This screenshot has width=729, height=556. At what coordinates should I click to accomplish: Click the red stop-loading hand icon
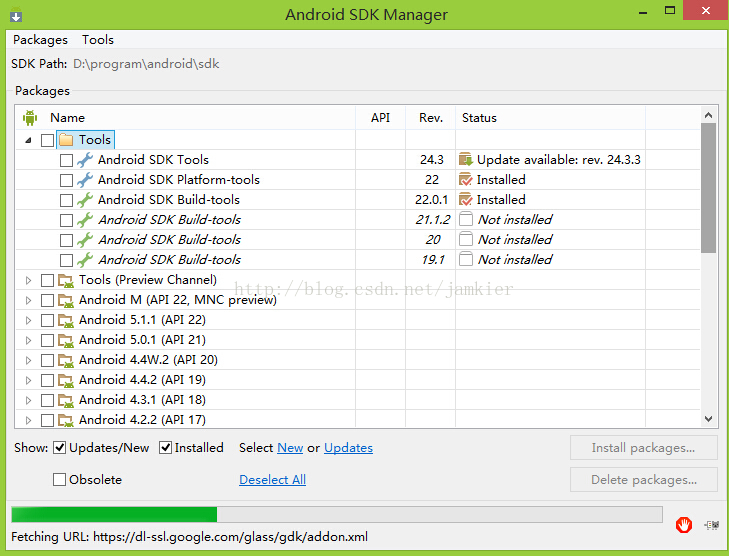(684, 525)
